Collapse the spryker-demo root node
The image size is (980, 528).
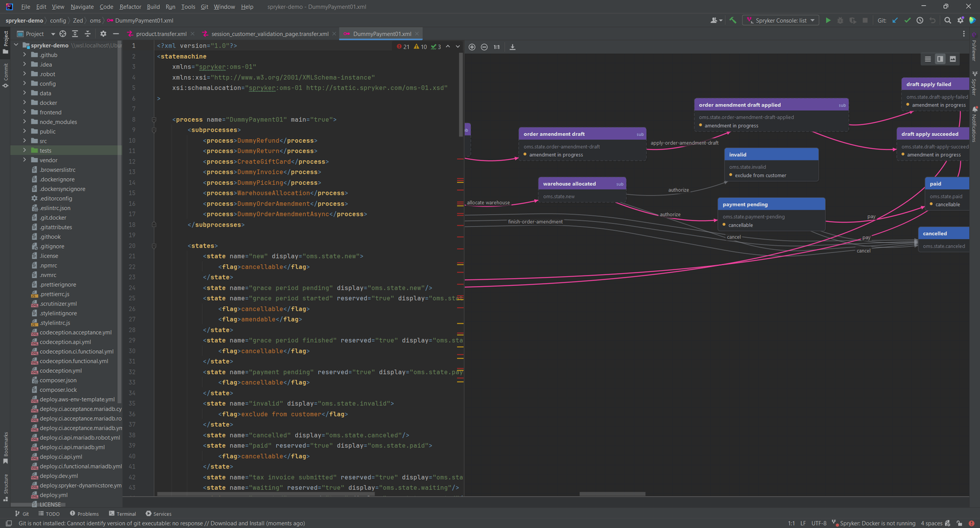click(16, 45)
